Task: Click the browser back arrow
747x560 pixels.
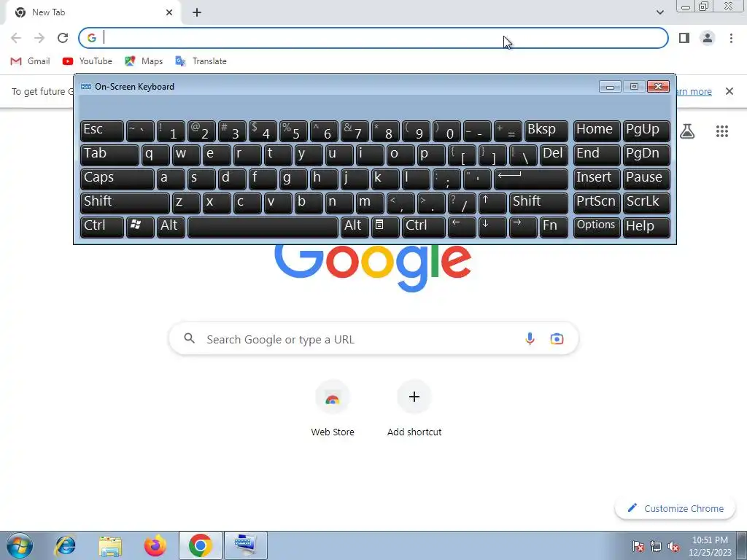Action: click(x=16, y=38)
